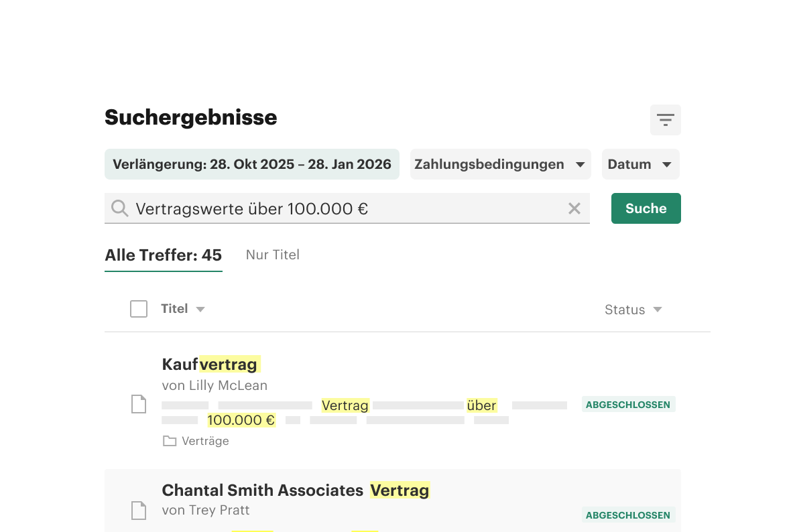791x532 pixels.
Task: Open the Verträge folder icon
Action: coord(170,442)
